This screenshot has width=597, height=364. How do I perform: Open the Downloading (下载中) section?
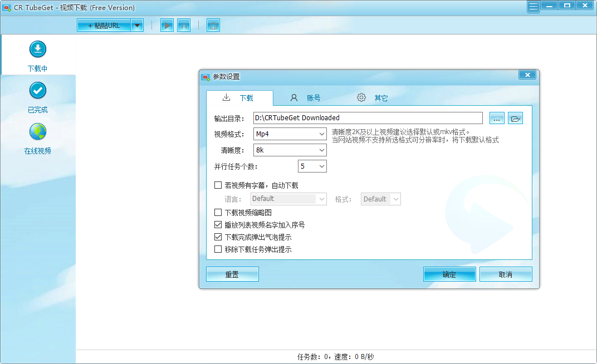point(38,56)
